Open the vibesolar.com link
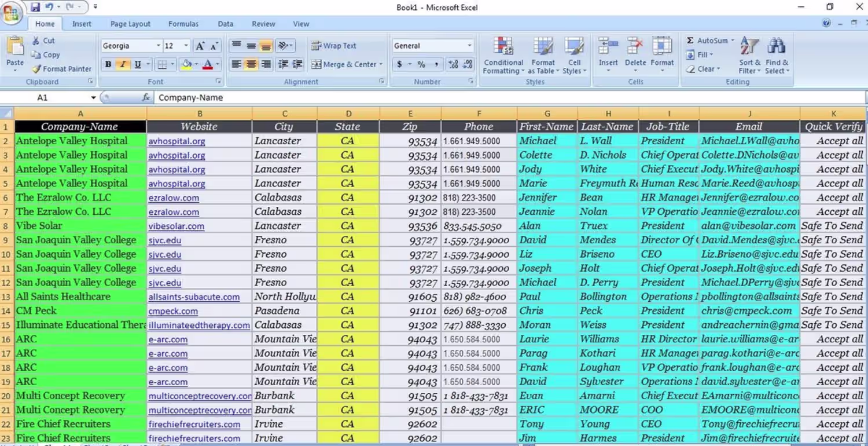 click(176, 226)
